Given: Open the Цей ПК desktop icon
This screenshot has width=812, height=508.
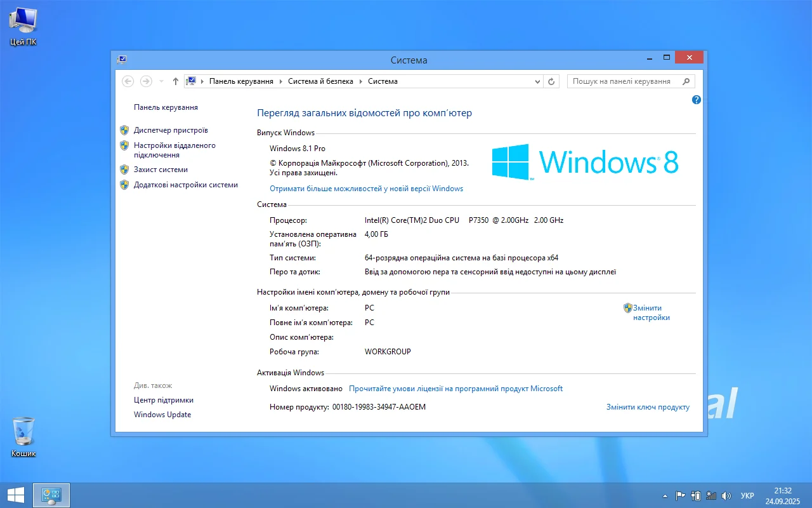Looking at the screenshot, I should (23, 27).
